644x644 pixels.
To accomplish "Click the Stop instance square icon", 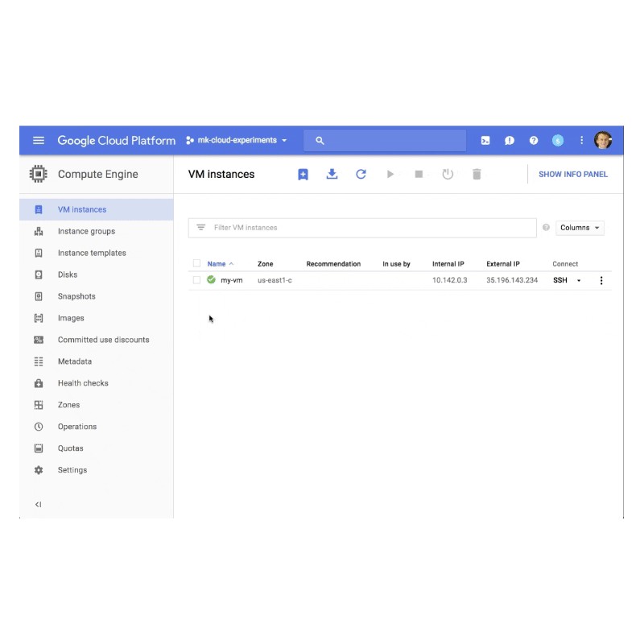I will pyautogui.click(x=419, y=174).
